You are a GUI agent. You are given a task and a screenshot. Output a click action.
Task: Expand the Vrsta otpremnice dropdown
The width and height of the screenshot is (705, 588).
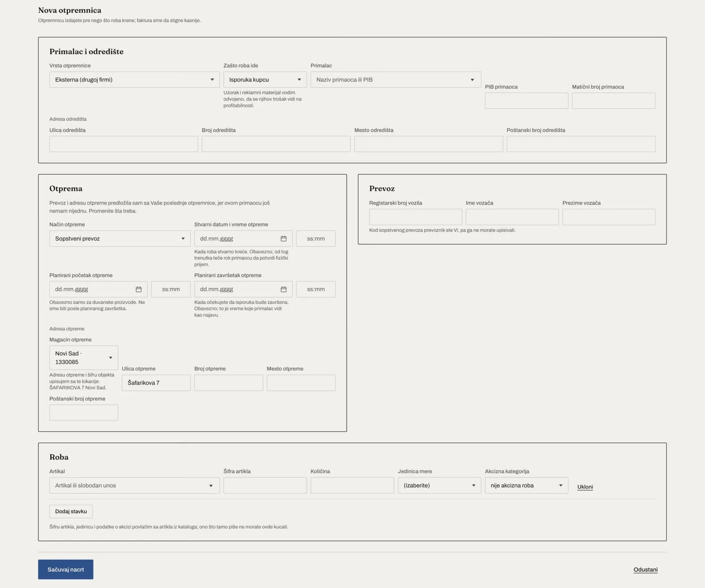click(134, 79)
